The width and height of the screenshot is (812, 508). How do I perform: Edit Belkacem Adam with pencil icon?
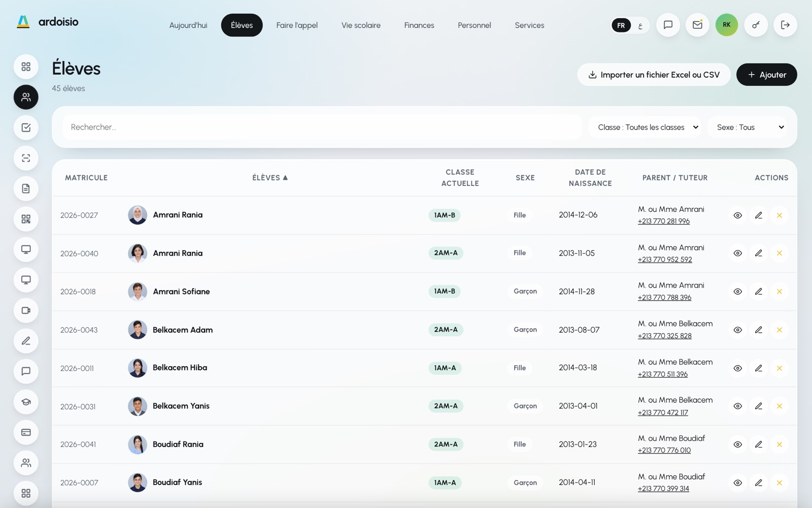(759, 330)
